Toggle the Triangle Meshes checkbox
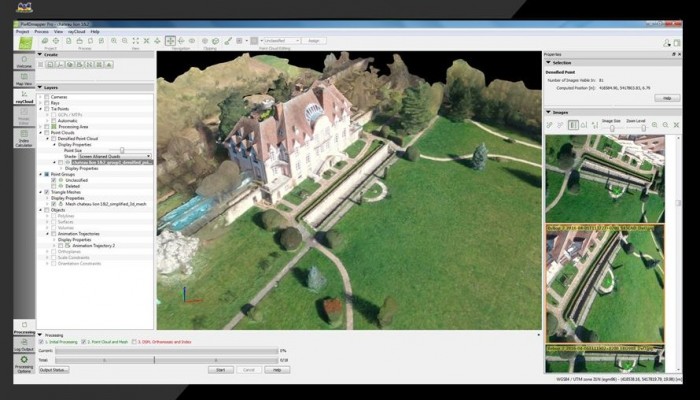Screen dimensions: 700x400 tap(46, 192)
